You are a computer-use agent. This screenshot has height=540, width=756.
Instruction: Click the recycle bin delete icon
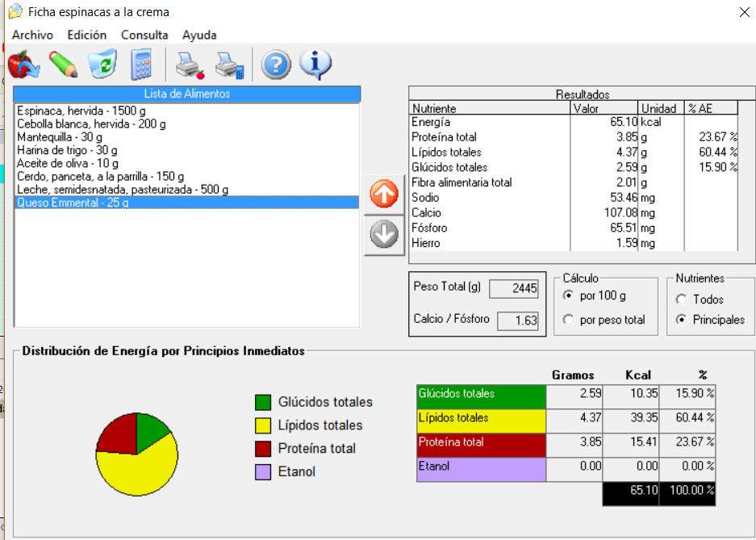pyautogui.click(x=102, y=64)
